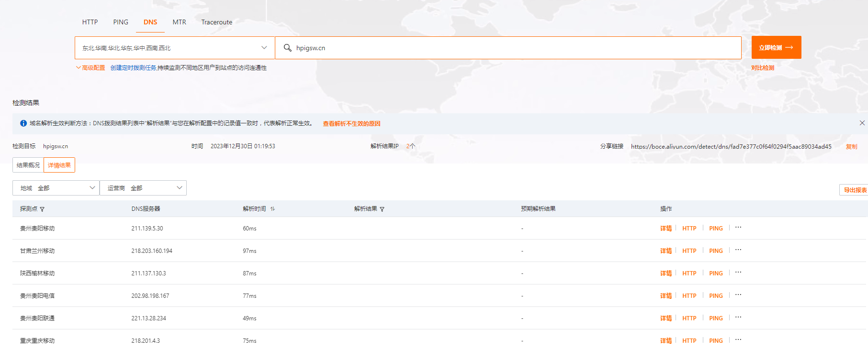868x349 pixels.
Task: Open the 对比检测 link
Action: click(x=763, y=68)
